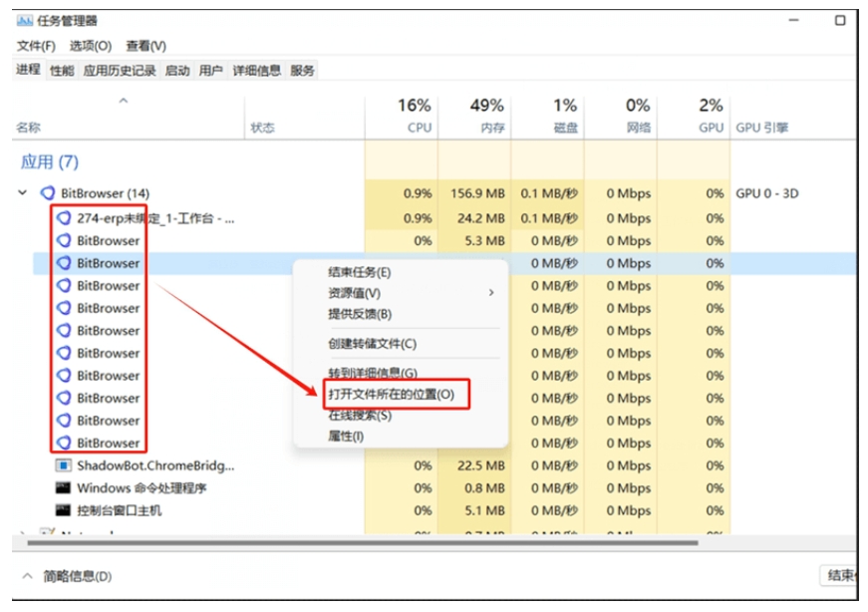Click the horizontal scrollbar
The width and height of the screenshot is (868, 612).
click(363, 543)
